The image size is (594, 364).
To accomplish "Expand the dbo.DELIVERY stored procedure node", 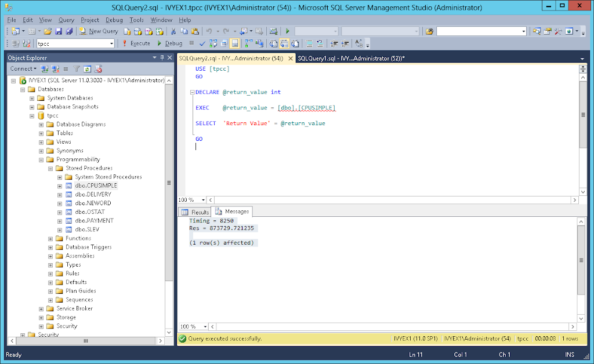I will (x=60, y=195).
